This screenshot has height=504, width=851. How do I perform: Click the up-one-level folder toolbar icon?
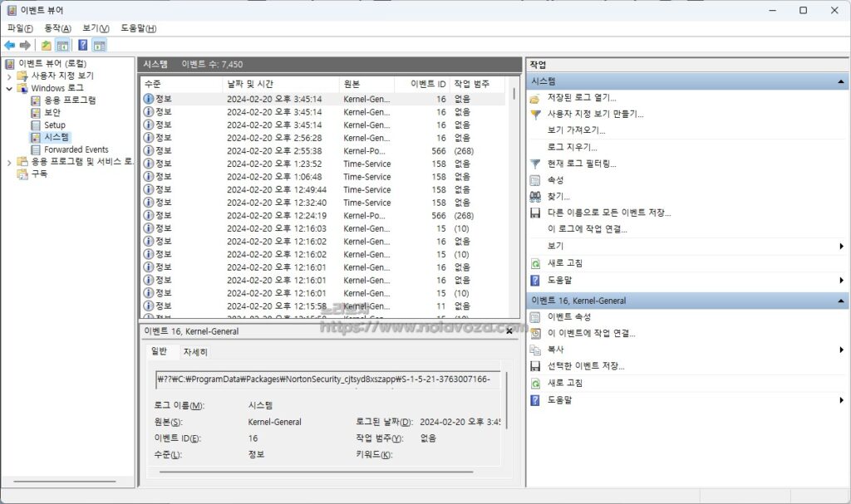click(x=47, y=46)
